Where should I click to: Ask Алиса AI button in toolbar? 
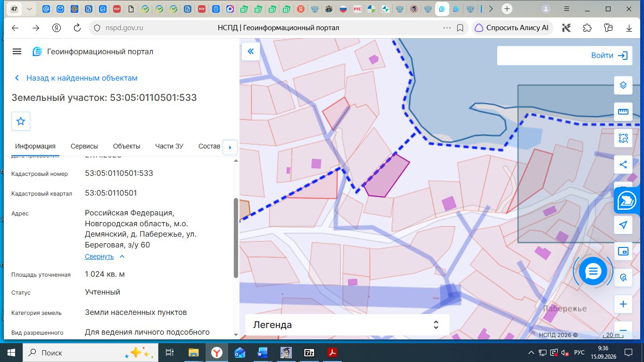(512, 28)
